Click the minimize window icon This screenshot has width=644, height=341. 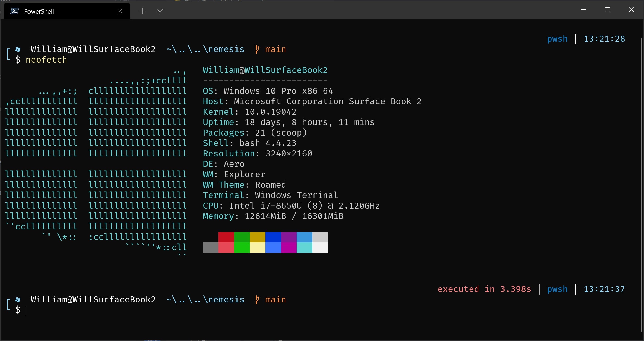(583, 10)
